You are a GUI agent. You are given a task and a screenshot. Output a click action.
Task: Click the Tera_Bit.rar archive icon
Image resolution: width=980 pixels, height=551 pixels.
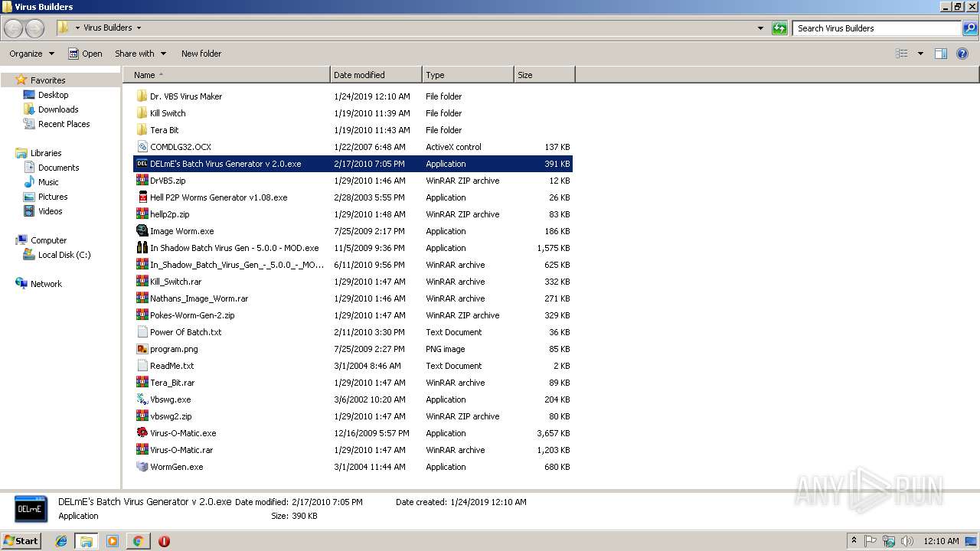point(142,383)
